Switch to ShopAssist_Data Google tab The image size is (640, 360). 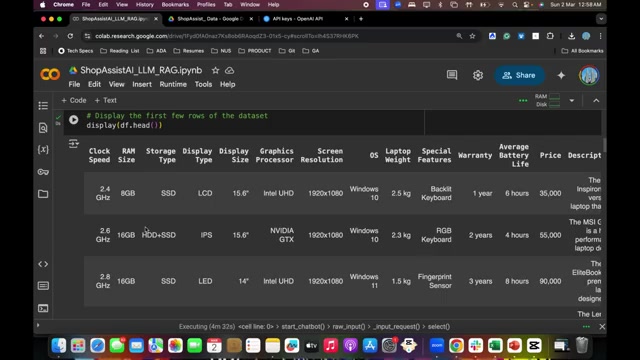tap(210, 19)
